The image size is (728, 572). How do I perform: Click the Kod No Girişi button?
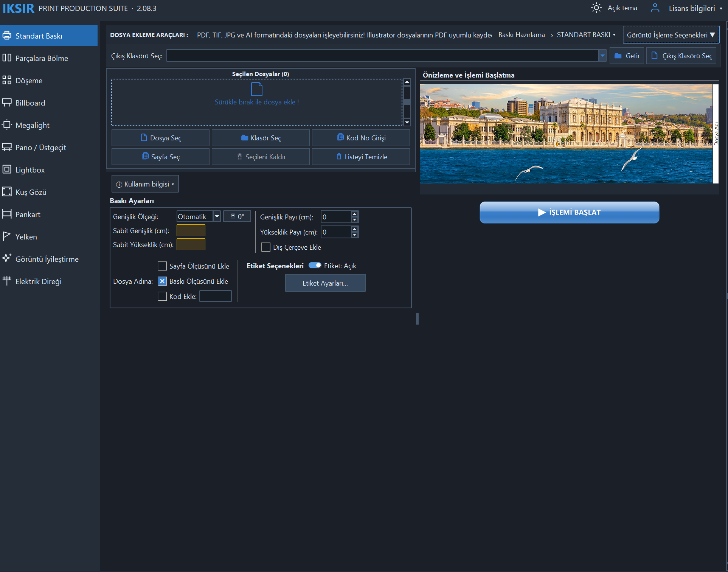361,138
